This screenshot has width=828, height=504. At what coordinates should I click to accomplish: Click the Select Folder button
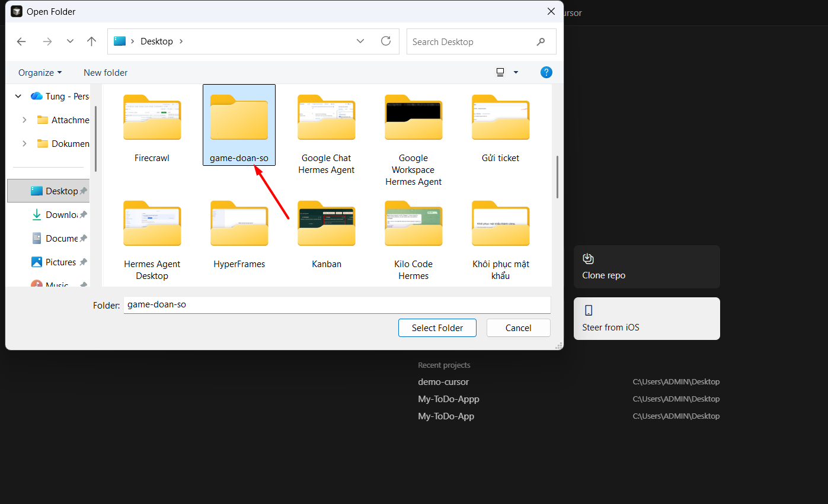437,328
